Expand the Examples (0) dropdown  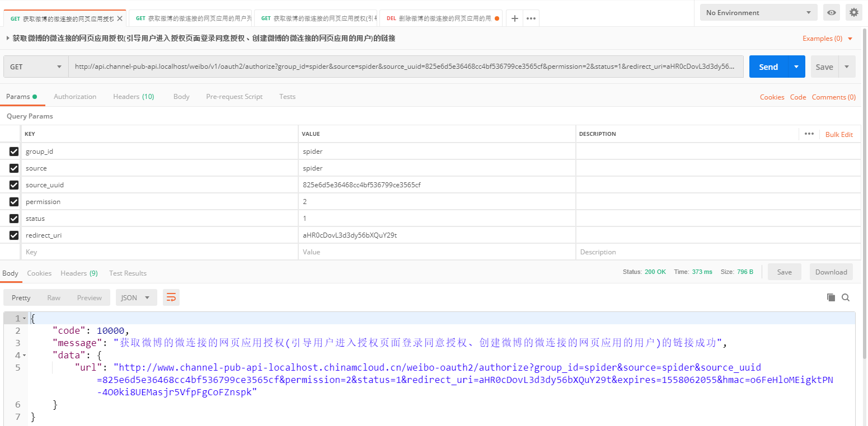pyautogui.click(x=828, y=39)
